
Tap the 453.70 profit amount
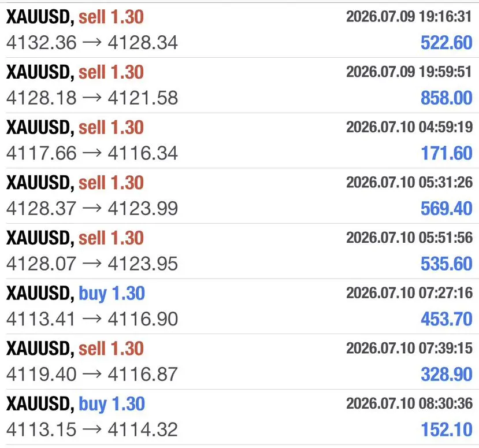(x=446, y=319)
